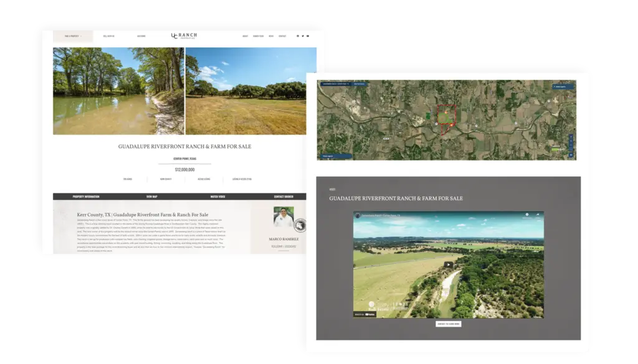The width and height of the screenshot is (638, 364).
Task: Click the river photo thumbnail on the listing
Action: (118, 90)
